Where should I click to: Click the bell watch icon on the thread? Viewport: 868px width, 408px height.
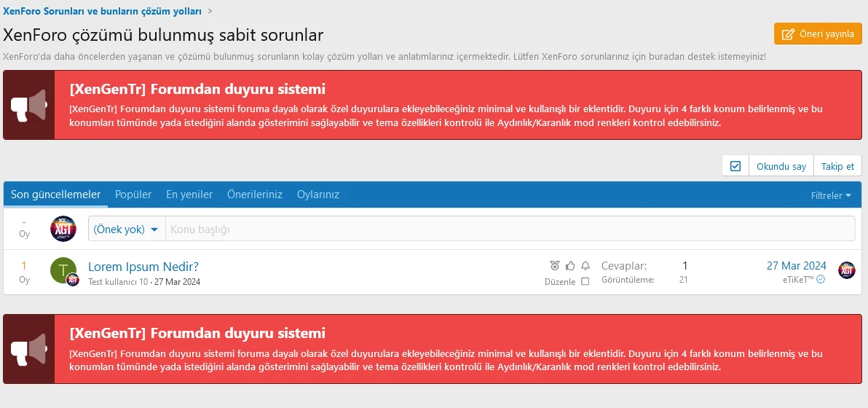tap(585, 266)
